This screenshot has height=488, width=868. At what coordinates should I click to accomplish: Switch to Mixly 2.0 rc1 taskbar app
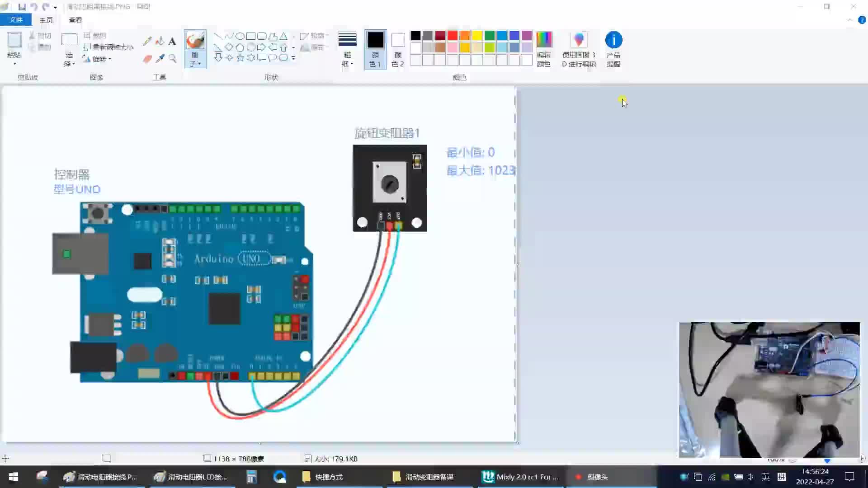click(520, 477)
